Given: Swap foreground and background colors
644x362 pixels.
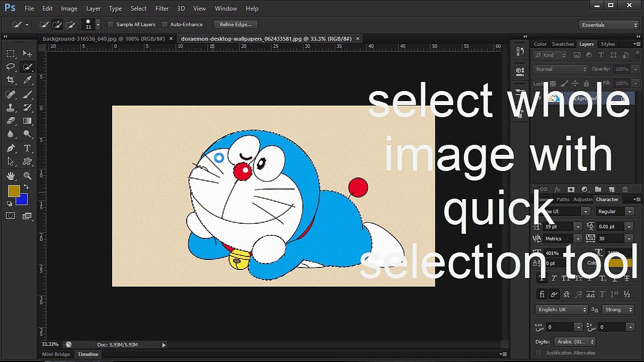Looking at the screenshot, I should (x=26, y=187).
